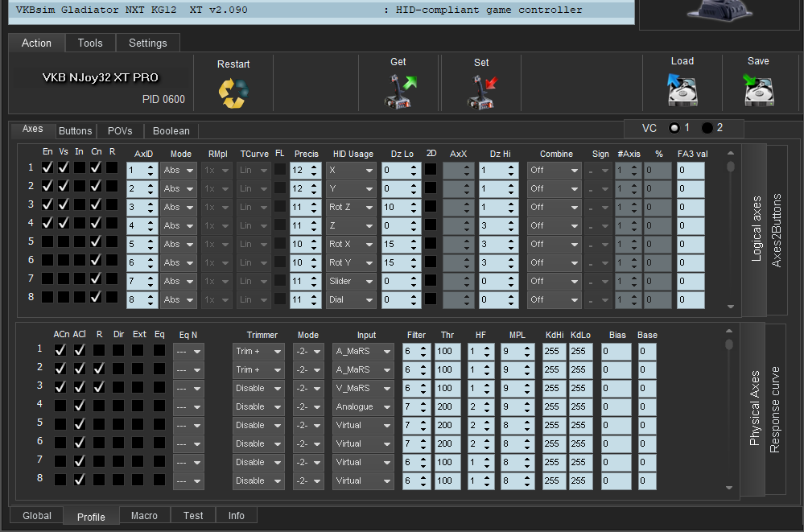Viewport: 804px width, 532px height.
Task: Click the PID 0600 text
Action: [x=163, y=100]
